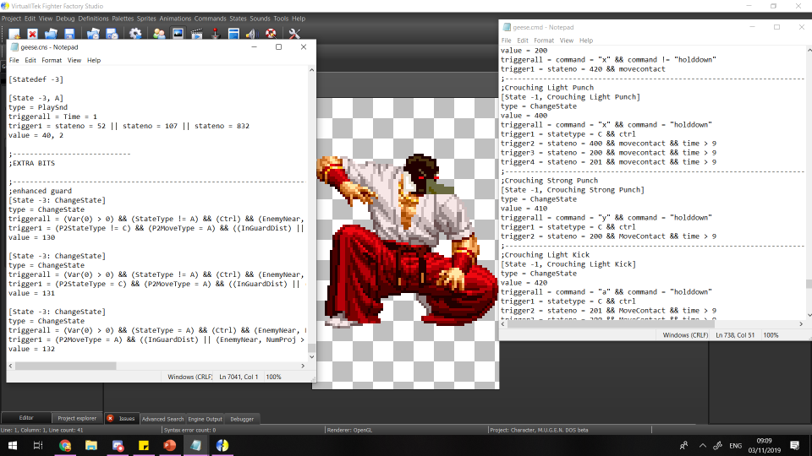This screenshot has height=456, width=812.
Task: Open the Debugger tab
Action: pos(242,419)
